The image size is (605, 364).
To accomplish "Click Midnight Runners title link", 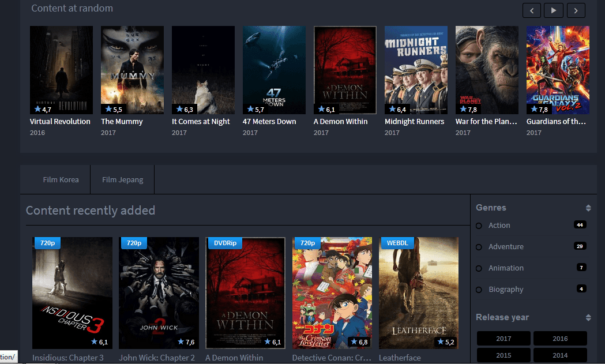I will (x=415, y=121).
